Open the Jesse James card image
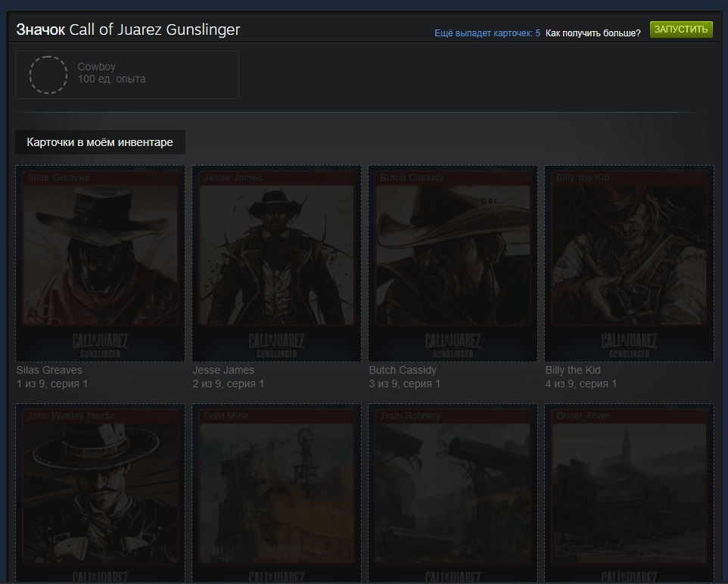Viewport: 728px width, 584px height. coord(277,264)
